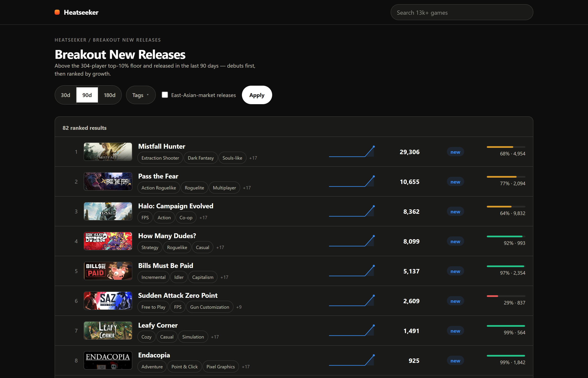Screen dimensions: 588x378
Task: Open the How Many Dudes? thumbnail
Action: coord(108,241)
